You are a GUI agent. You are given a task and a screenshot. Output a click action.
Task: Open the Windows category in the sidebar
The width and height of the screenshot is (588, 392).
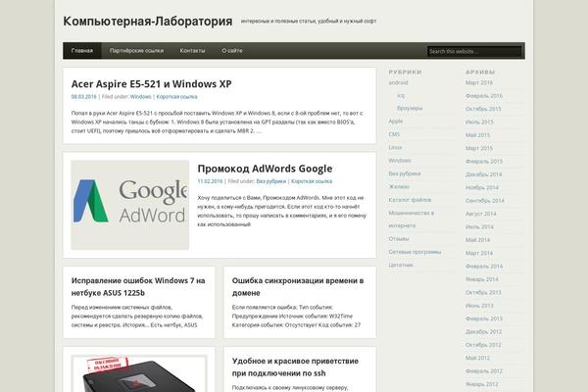[400, 161]
